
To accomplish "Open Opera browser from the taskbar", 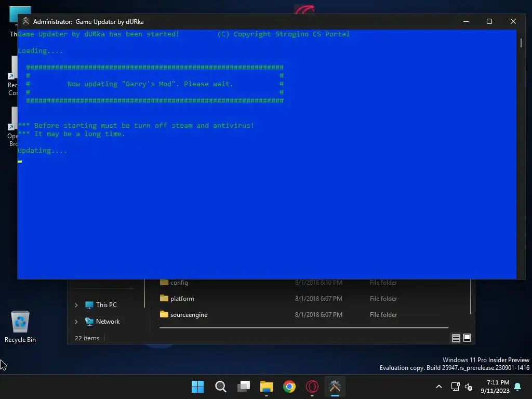I will pyautogui.click(x=312, y=387).
